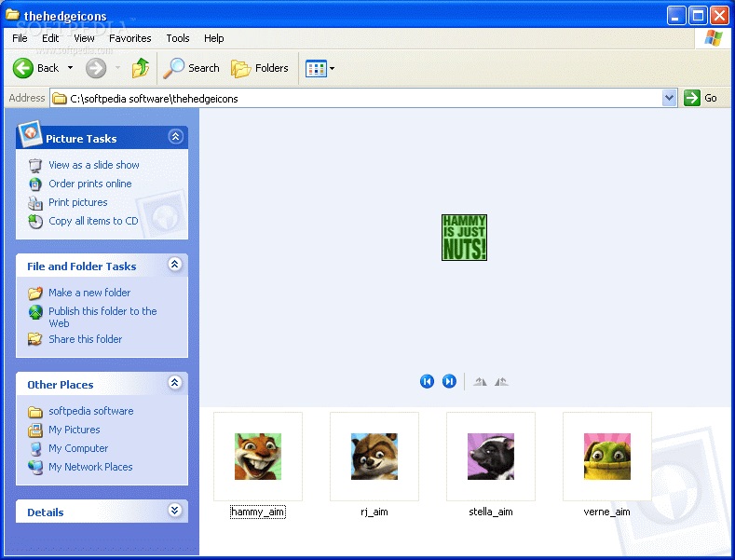Open the View menu
Image resolution: width=735 pixels, height=560 pixels.
click(x=84, y=38)
